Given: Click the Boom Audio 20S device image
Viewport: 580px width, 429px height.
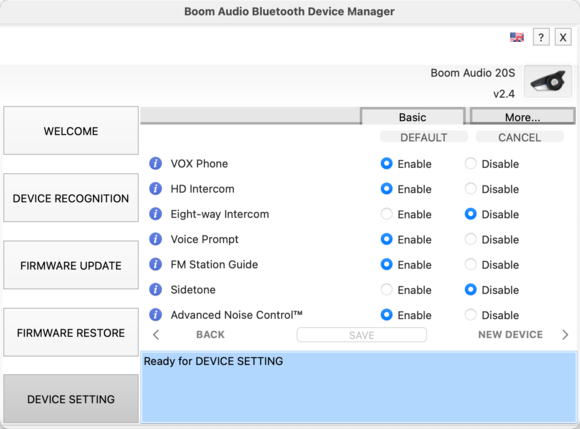Looking at the screenshot, I should [x=548, y=82].
